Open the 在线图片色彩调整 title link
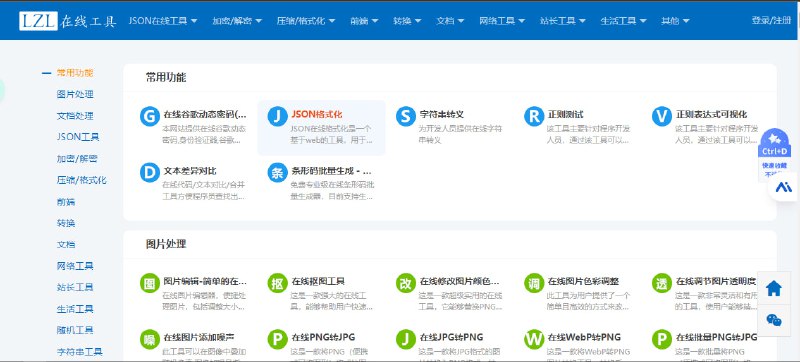 coord(583,281)
